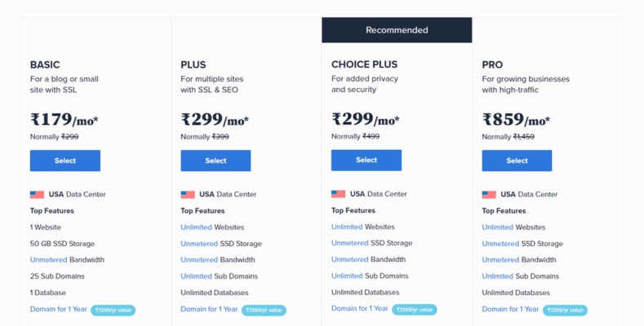Click the USA flag icon under PRO plan
644x326 pixels.
(489, 195)
